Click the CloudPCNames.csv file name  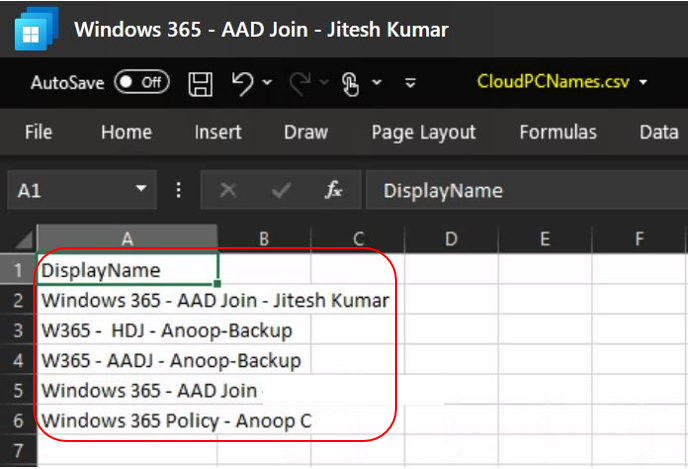553,82
